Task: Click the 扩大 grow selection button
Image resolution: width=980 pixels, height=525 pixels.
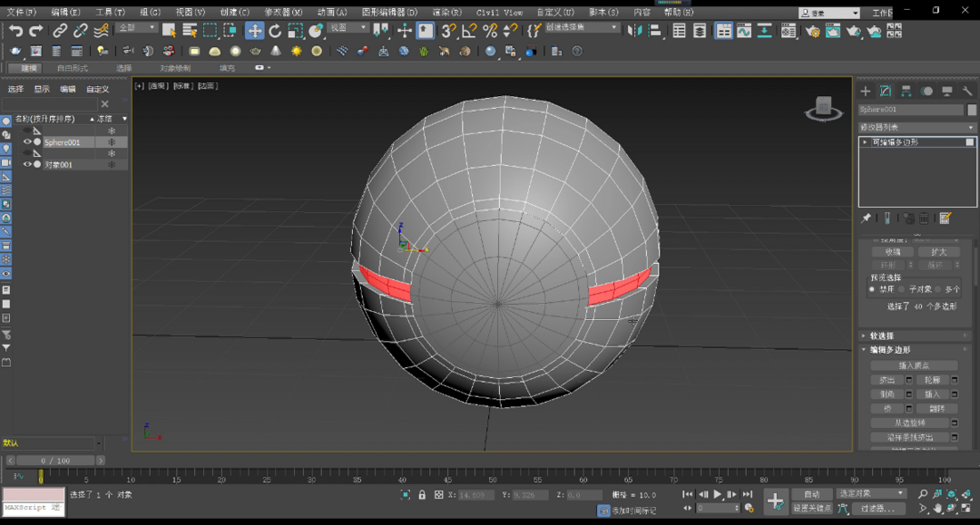Action: 938,252
